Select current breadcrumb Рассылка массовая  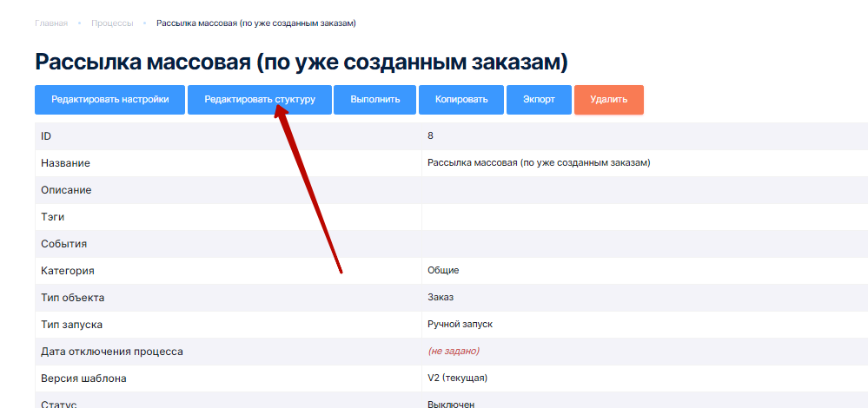point(256,23)
